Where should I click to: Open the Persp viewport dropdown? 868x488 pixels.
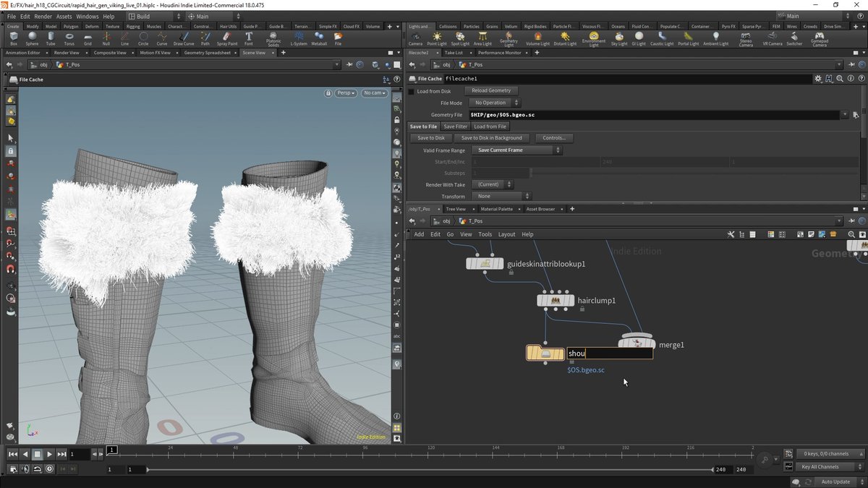(346, 93)
